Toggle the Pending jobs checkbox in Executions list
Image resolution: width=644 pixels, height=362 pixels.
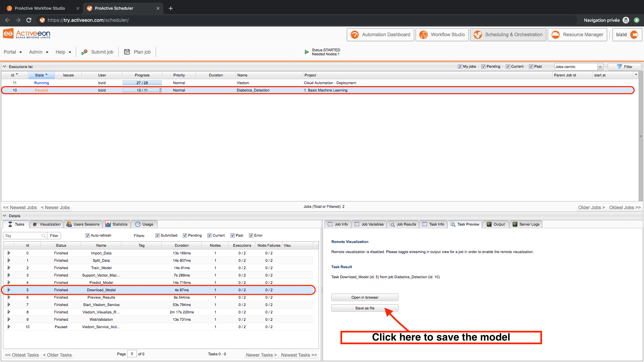point(483,66)
